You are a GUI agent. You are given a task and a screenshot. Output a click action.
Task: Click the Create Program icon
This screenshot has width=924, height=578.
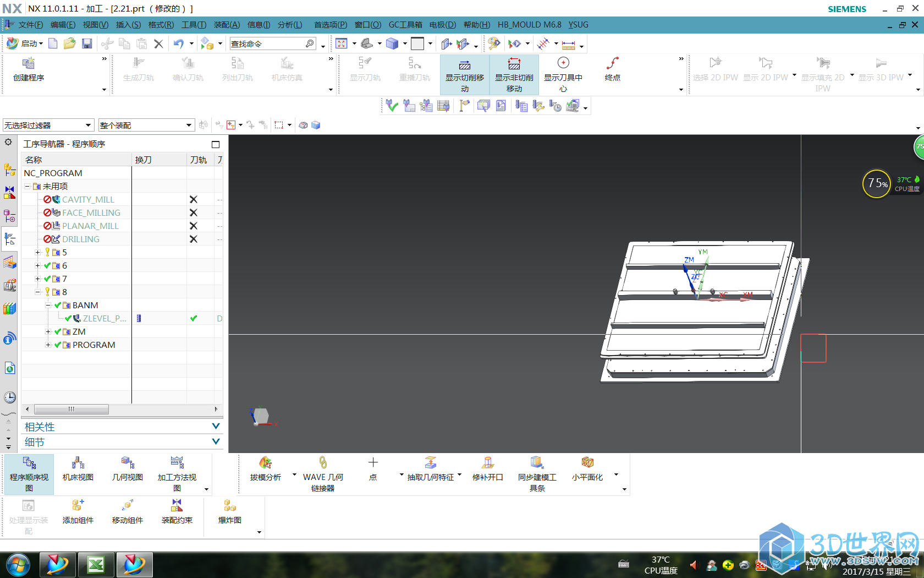pyautogui.click(x=29, y=63)
